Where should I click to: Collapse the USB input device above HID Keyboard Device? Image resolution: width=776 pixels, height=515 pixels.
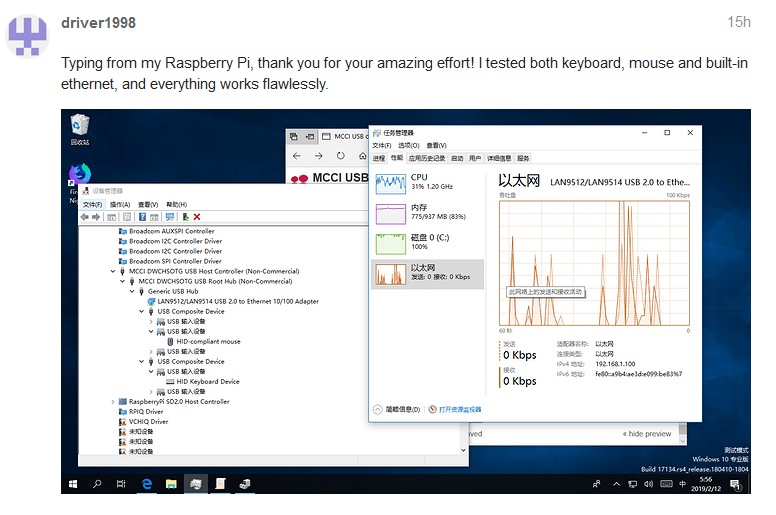point(151,372)
